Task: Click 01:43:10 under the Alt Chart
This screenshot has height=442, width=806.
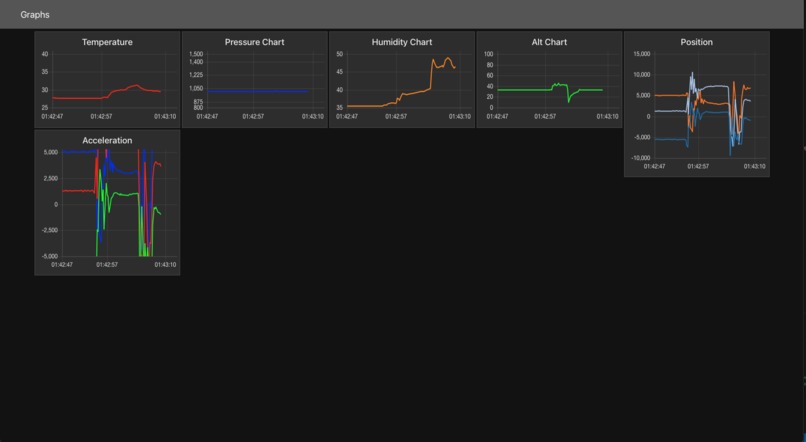Action: (607, 117)
